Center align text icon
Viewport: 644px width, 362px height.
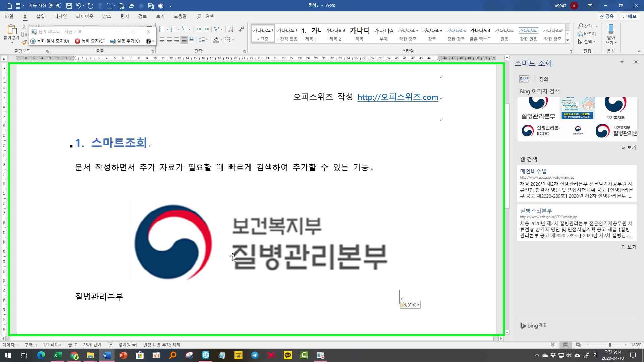pyautogui.click(x=169, y=40)
